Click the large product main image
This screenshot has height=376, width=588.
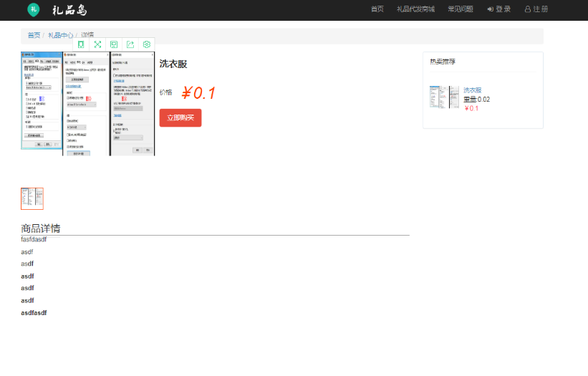[88, 104]
